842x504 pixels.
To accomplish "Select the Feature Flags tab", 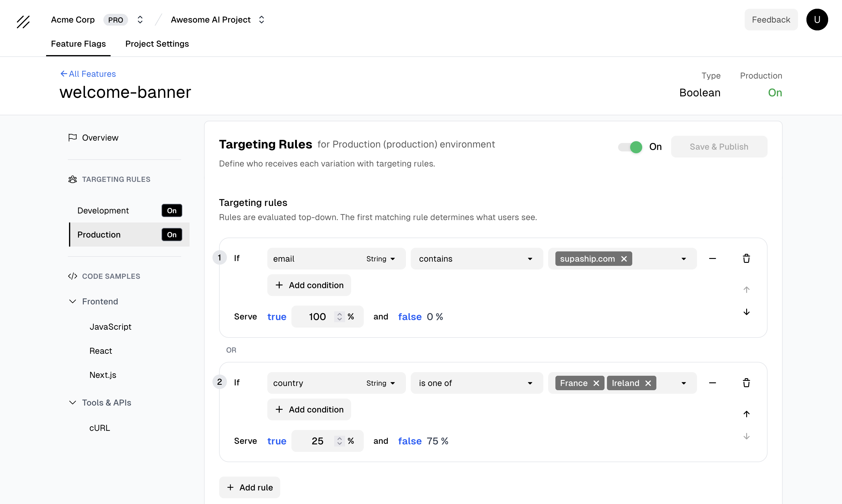I will pos(78,44).
